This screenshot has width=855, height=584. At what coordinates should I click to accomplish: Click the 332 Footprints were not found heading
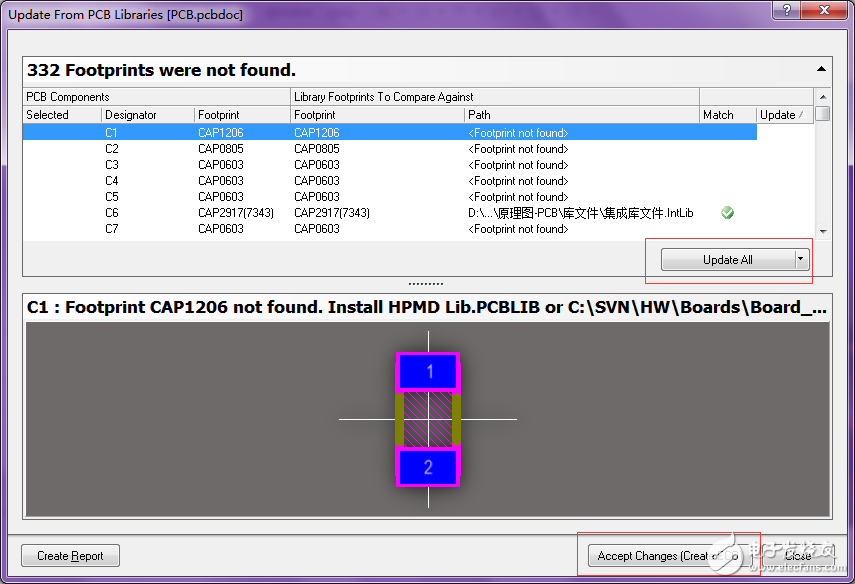(x=161, y=70)
